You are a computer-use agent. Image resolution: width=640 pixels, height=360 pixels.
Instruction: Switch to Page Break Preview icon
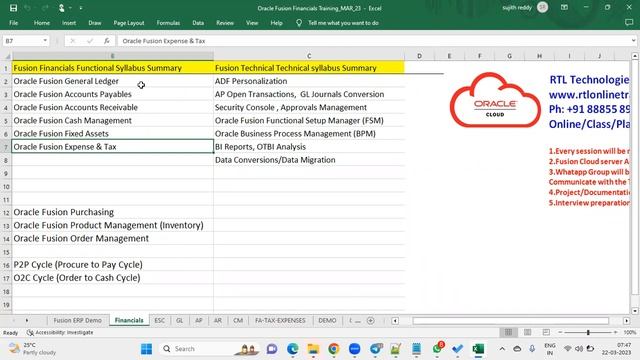click(x=546, y=332)
